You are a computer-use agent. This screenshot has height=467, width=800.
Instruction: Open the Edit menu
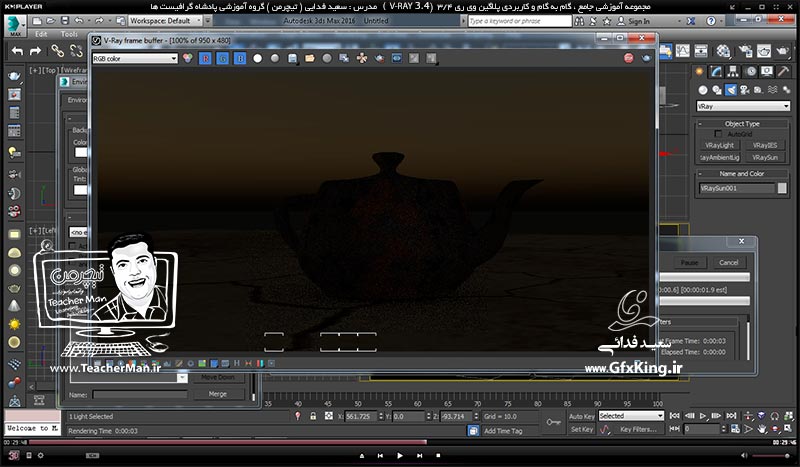click(x=41, y=34)
